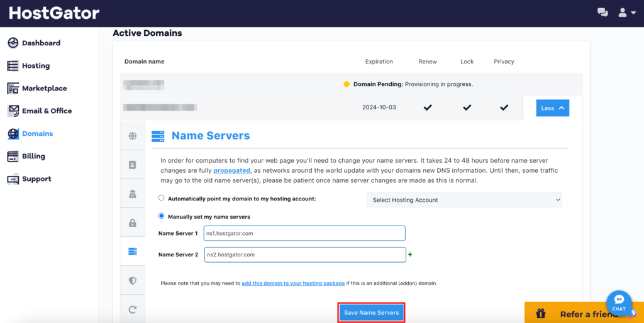This screenshot has width=644, height=323.
Task: Click the Domain Pending status text
Action: coord(413,84)
